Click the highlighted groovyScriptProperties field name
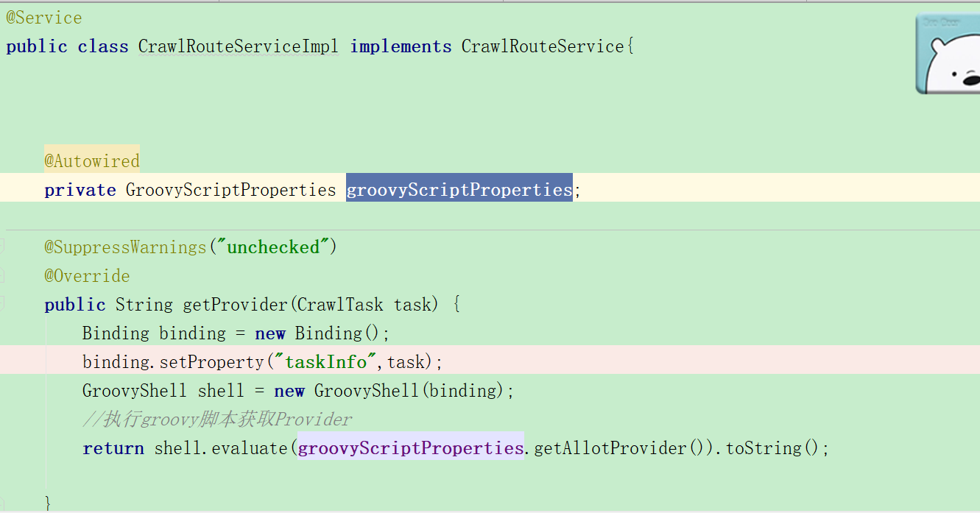This screenshot has height=513, width=980. pos(459,190)
